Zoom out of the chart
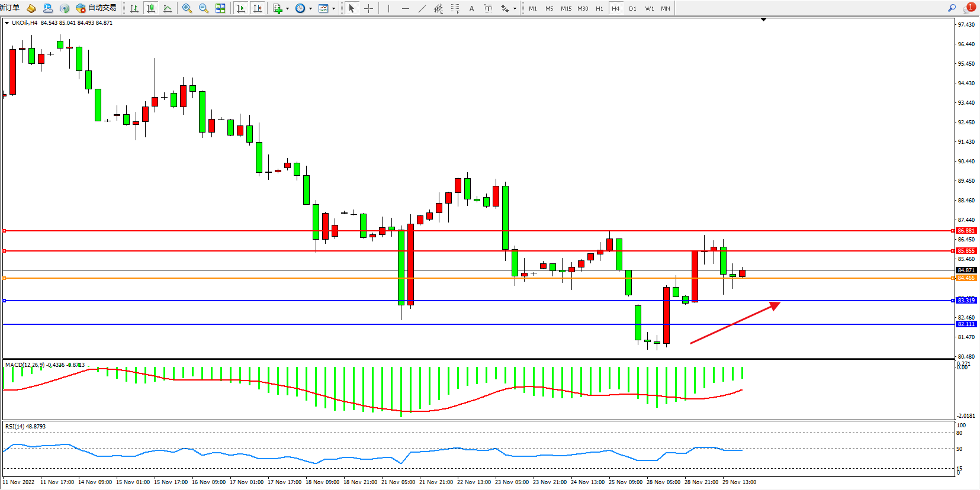The image size is (980, 490). click(x=204, y=8)
